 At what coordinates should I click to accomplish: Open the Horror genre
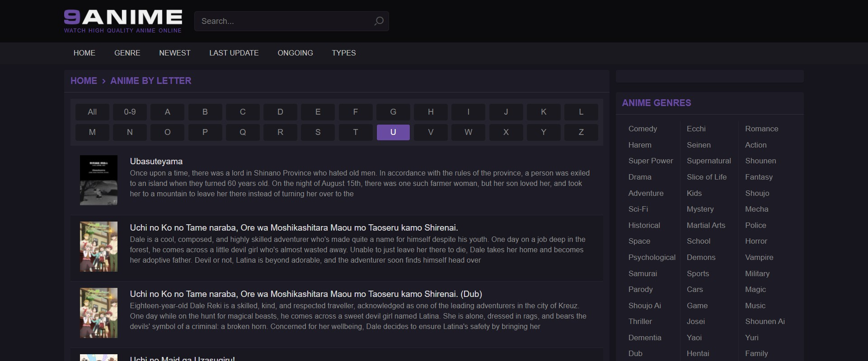(756, 241)
